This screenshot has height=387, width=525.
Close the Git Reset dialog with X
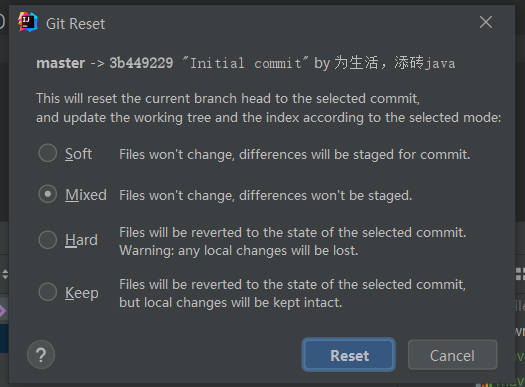485,22
